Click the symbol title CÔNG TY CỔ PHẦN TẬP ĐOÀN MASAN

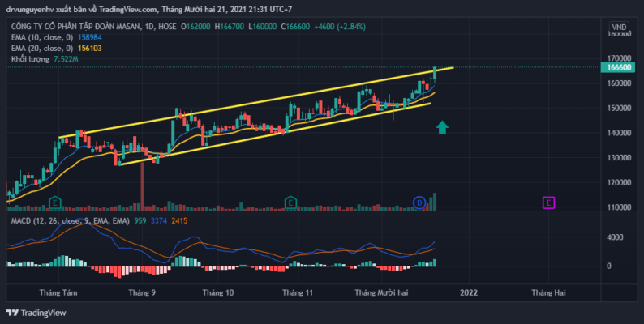coord(76,27)
